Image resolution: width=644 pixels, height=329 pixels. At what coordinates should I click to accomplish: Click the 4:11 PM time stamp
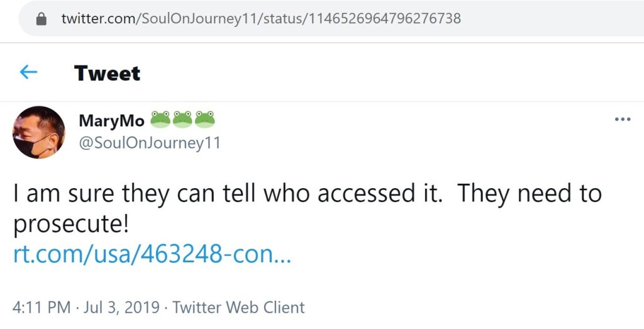[x=41, y=308]
